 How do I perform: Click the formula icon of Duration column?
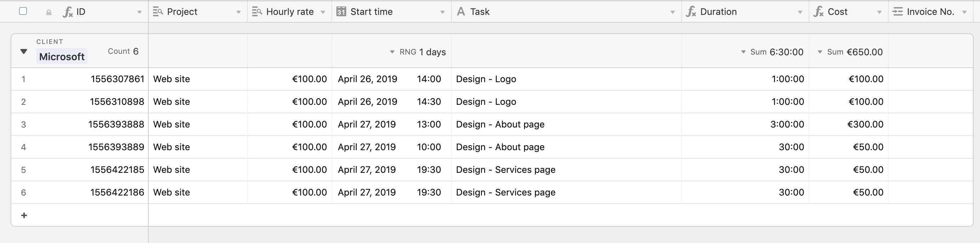click(x=691, y=12)
